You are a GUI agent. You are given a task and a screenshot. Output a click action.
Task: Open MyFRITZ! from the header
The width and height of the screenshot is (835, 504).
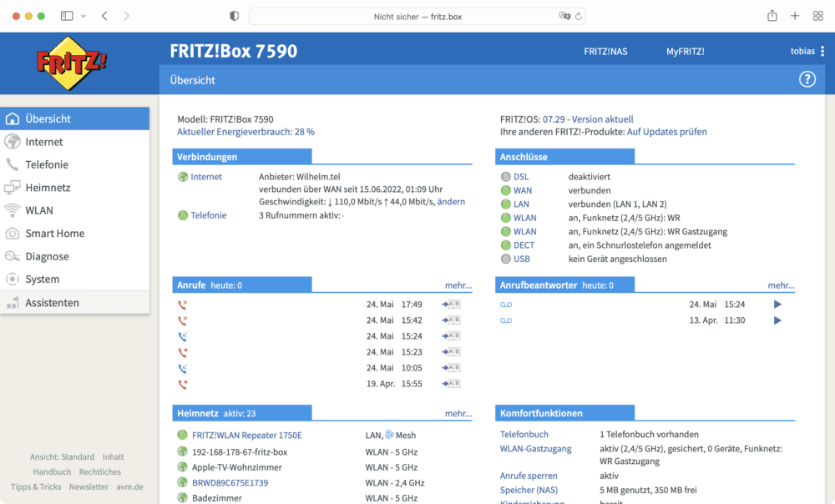pos(685,52)
